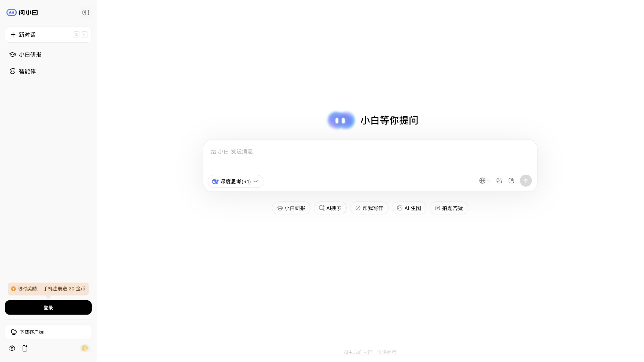Click the 问小白 logo

click(x=22, y=12)
